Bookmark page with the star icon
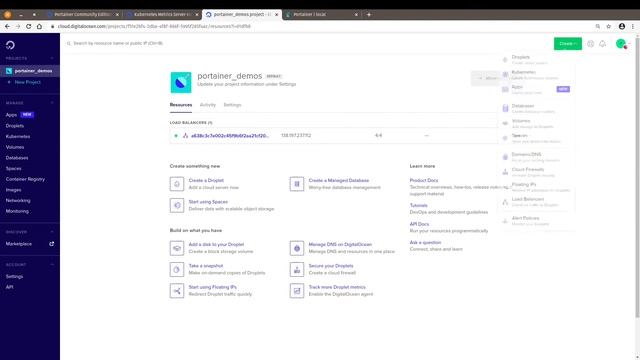 (609, 26)
